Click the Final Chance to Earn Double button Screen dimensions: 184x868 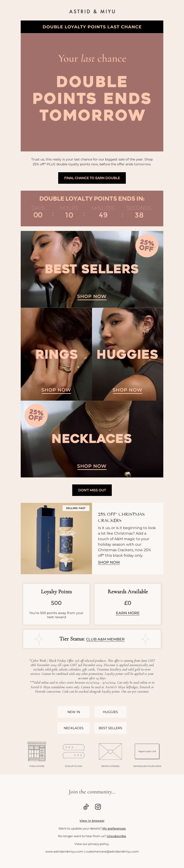click(92, 178)
